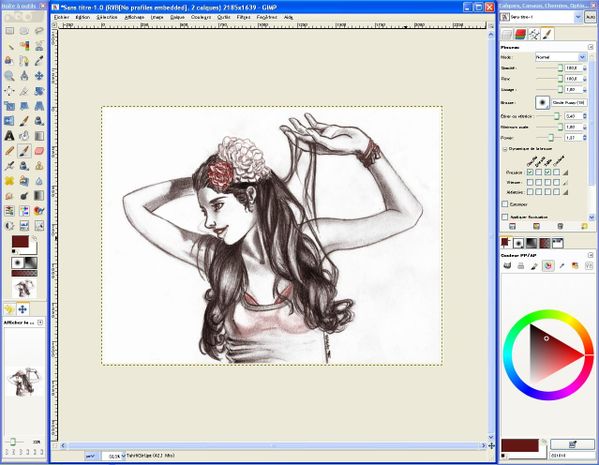Enable first Pression dynamics checkbox

[x=530, y=172]
